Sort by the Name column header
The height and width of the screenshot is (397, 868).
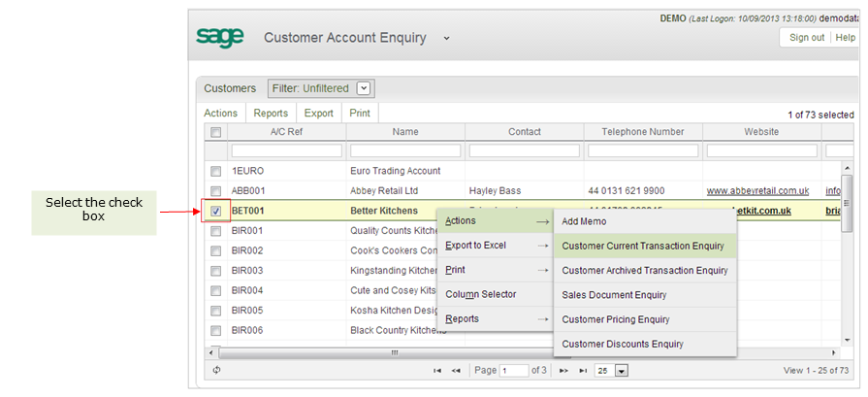pos(405,132)
